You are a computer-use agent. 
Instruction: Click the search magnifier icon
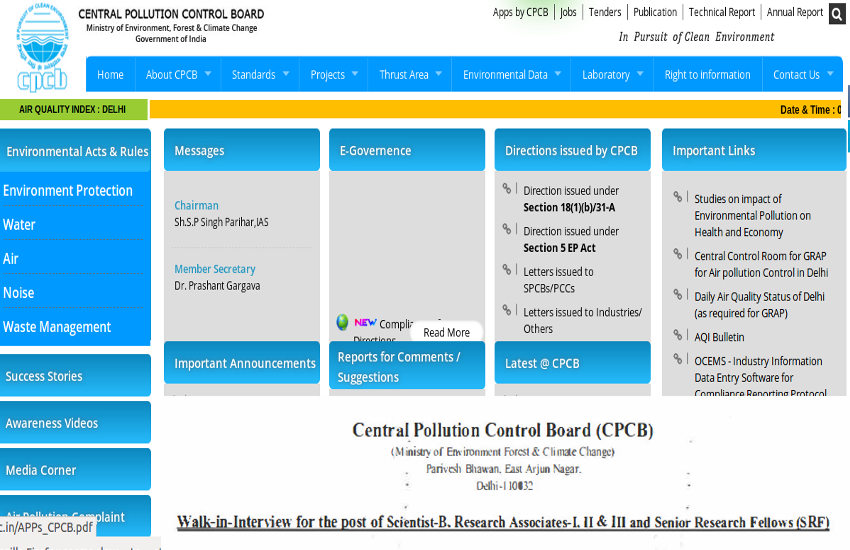pos(837,14)
